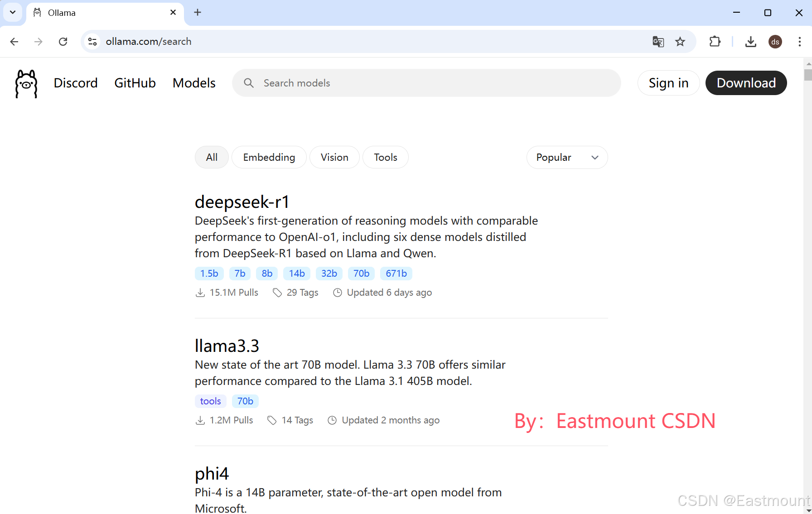Click the 15.1M Pulls text
This screenshot has width=812, height=514.
(234, 293)
